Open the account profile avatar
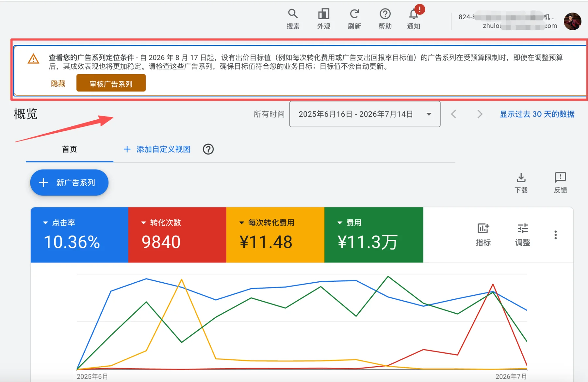 (x=572, y=21)
